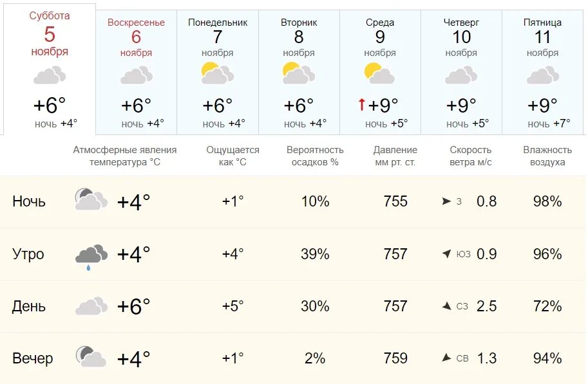This screenshot has width=588, height=384.
Task: Click the cloudy icon under Saturday
Action: point(50,75)
